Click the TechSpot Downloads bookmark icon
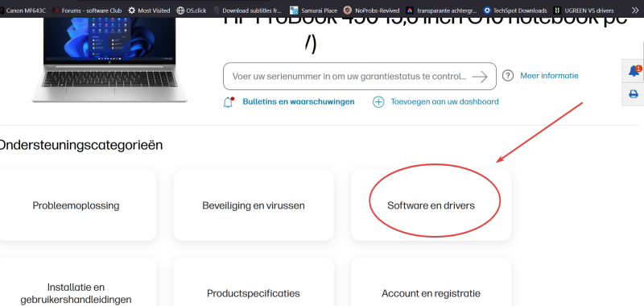The image size is (644, 306). (x=487, y=10)
